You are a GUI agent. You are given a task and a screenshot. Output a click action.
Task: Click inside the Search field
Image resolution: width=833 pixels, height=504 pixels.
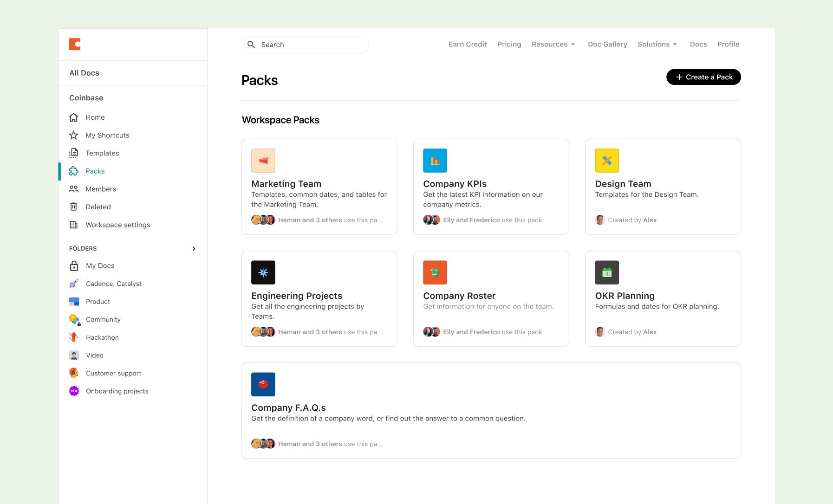coord(305,45)
